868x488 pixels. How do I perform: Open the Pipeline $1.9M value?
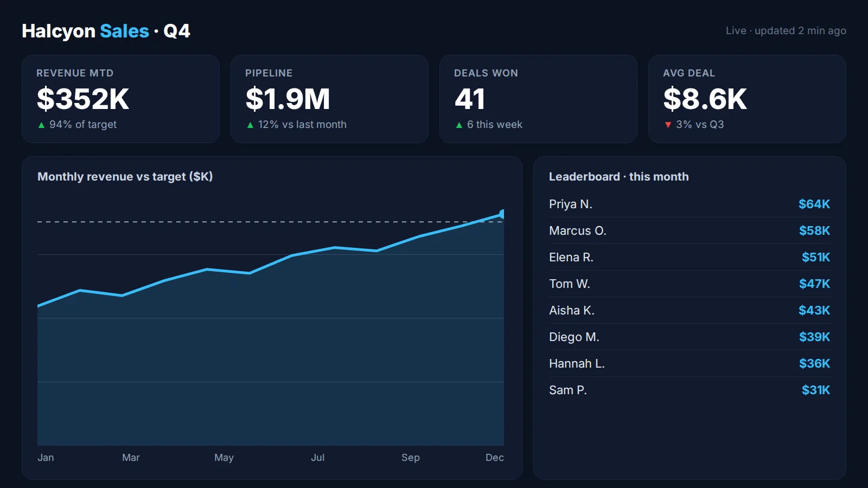288,99
